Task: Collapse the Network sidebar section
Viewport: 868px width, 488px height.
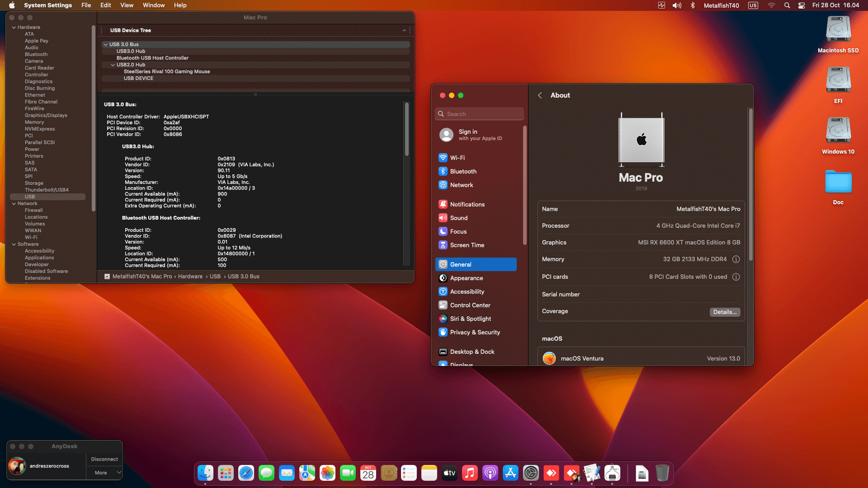Action: tap(14, 204)
